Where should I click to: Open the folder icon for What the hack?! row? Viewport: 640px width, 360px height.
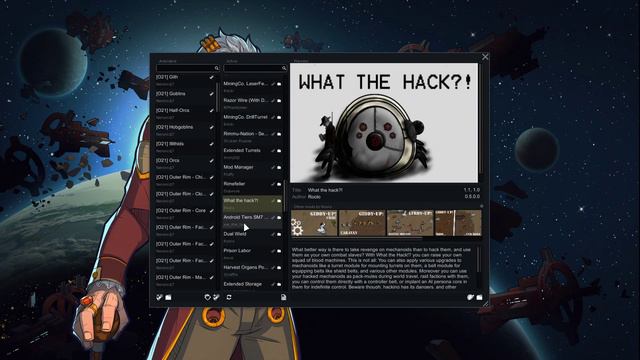(x=279, y=201)
